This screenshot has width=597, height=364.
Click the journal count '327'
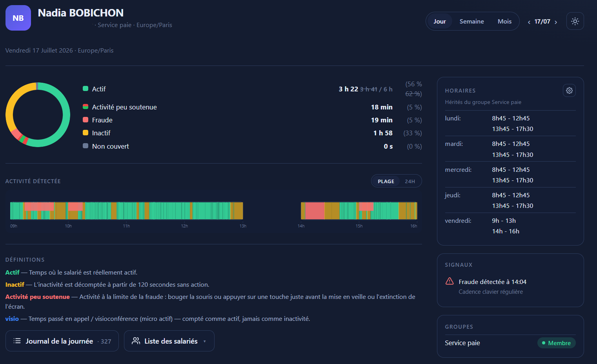tap(106, 341)
